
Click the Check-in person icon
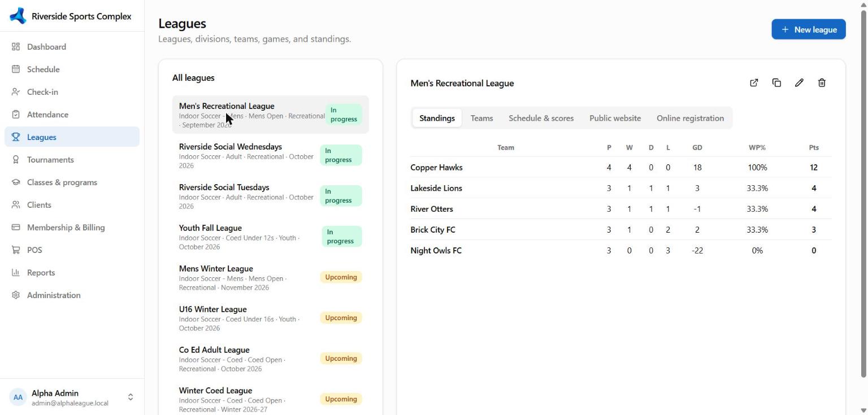point(16,92)
